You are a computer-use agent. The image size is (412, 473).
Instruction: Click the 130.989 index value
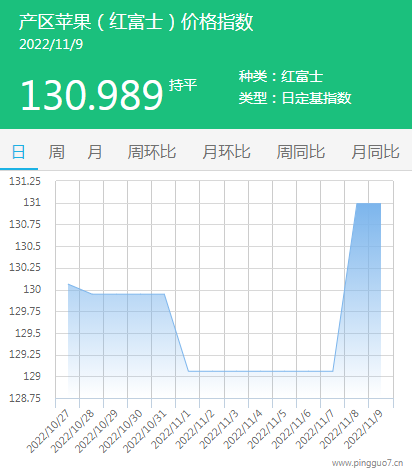pos(92,95)
